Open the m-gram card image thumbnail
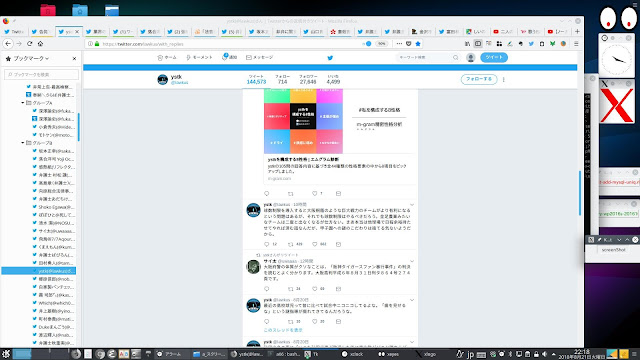Image resolution: width=640 pixels, height=360 pixels. pyautogui.click(x=303, y=121)
